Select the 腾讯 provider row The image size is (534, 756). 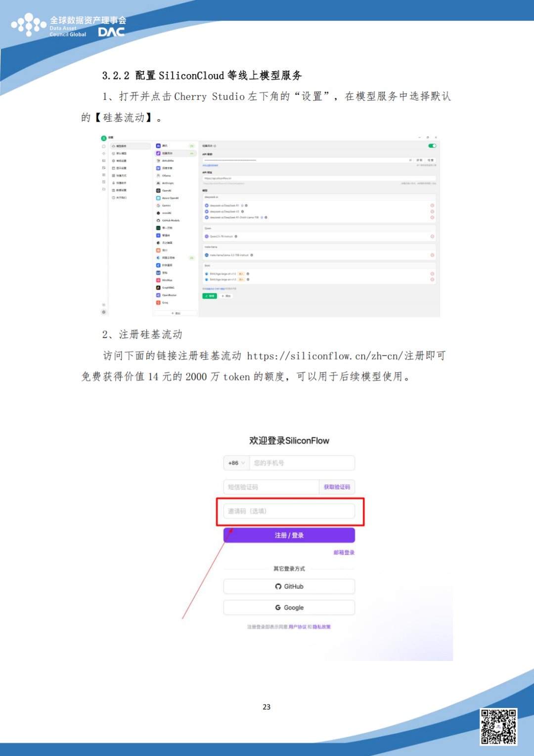176,146
